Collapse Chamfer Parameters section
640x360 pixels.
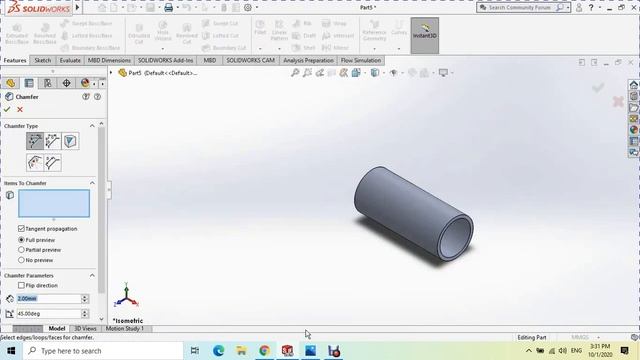[92, 276]
